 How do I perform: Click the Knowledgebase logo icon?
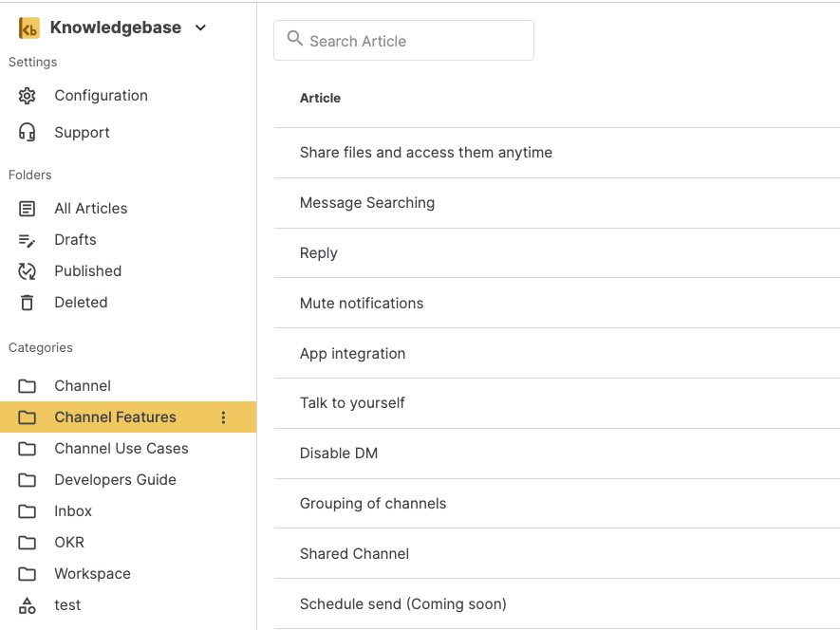[x=28, y=28]
